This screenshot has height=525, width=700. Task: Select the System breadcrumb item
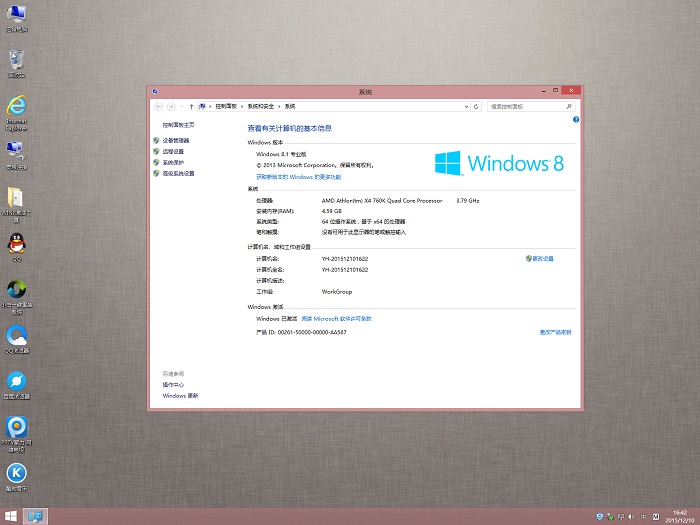coord(290,106)
